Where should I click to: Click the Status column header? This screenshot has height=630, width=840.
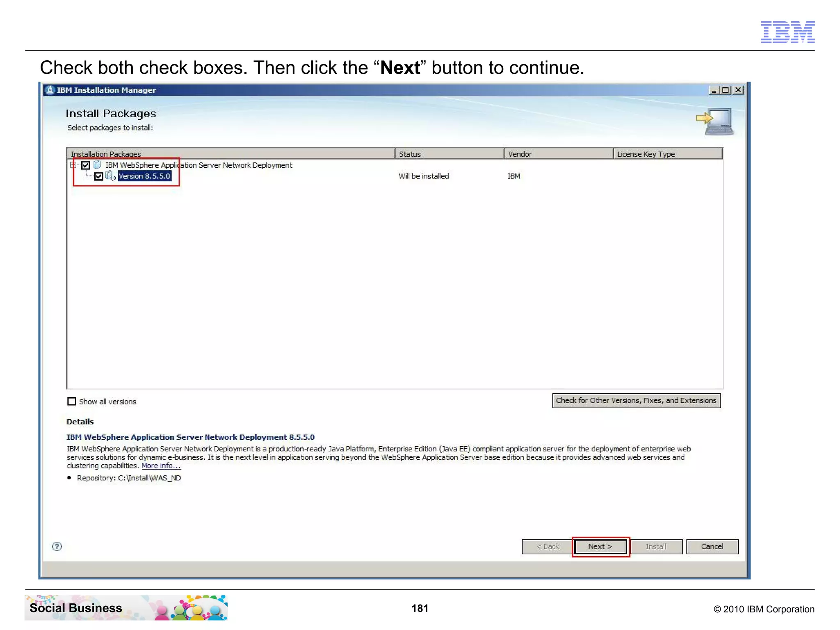click(450, 154)
